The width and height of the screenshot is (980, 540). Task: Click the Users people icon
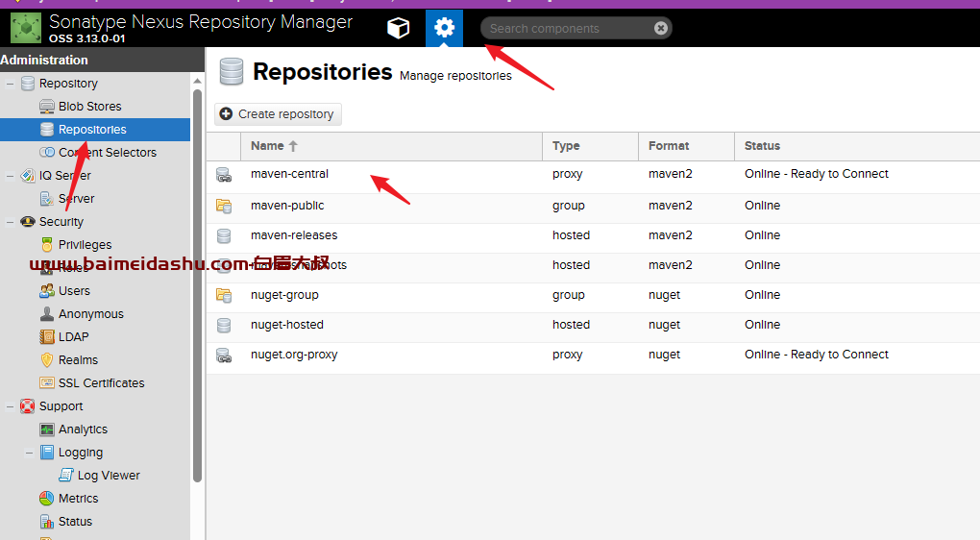click(47, 291)
